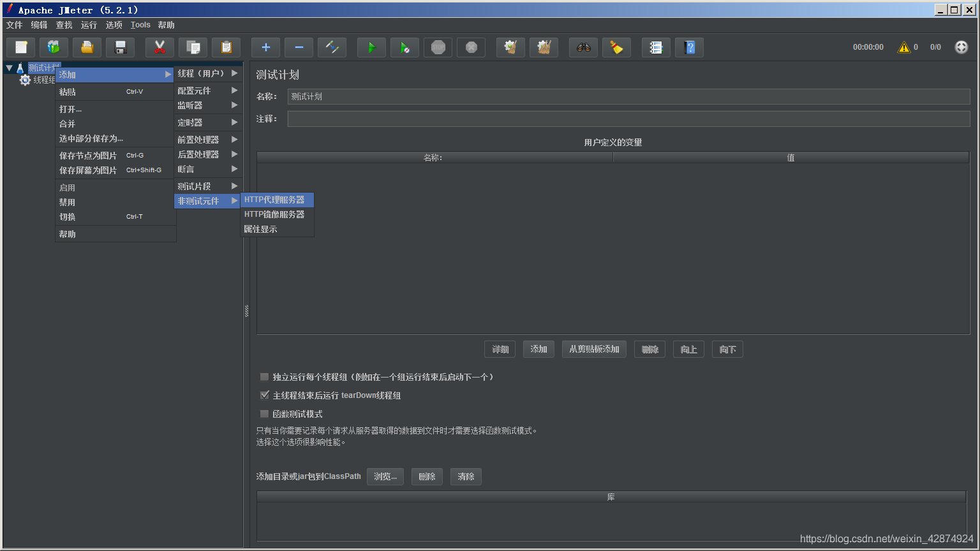Click the 浏览... classpath button
Viewport: 980px width, 551px height.
(x=385, y=476)
